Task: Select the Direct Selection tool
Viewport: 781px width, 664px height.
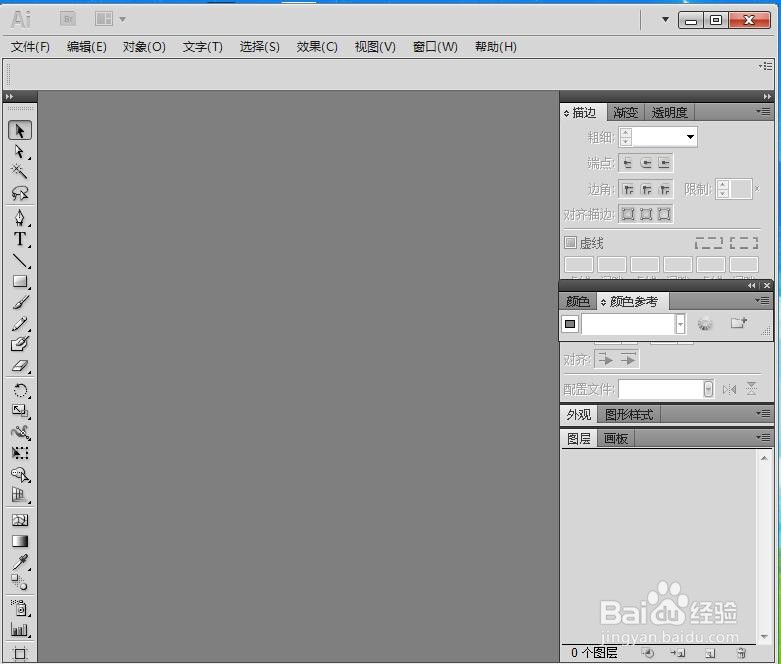Action: click(20, 151)
